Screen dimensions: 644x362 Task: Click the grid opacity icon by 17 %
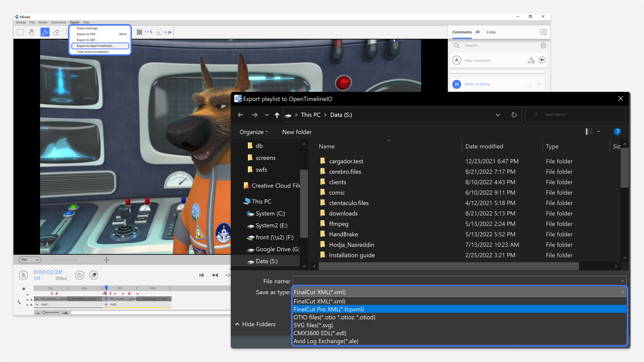click(x=140, y=32)
